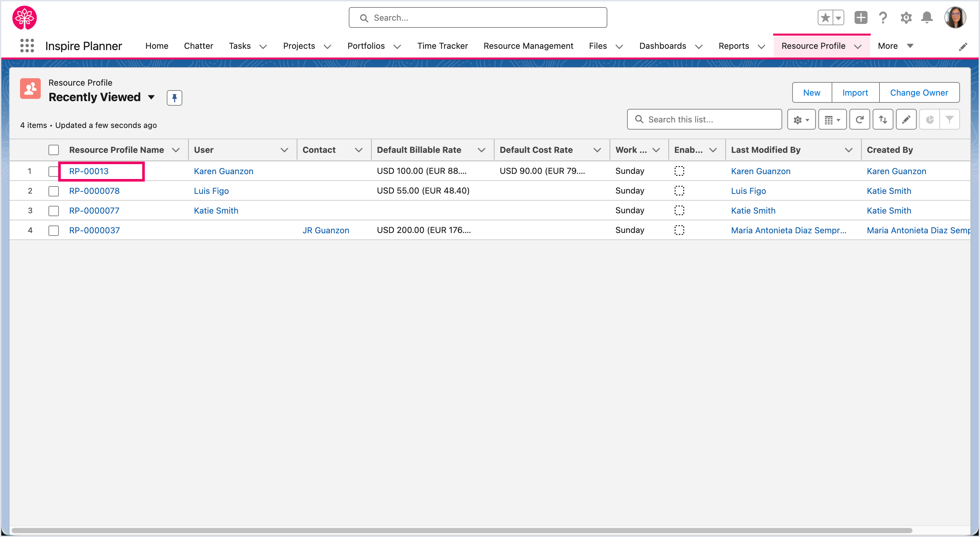Open the Default Billable Rate column menu
This screenshot has width=980, height=537.
pyautogui.click(x=481, y=150)
